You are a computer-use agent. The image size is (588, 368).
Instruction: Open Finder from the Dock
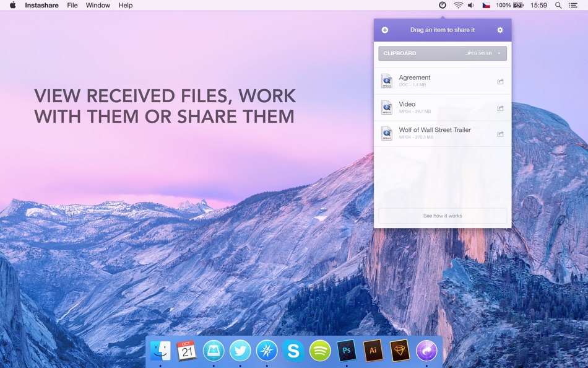(160, 351)
